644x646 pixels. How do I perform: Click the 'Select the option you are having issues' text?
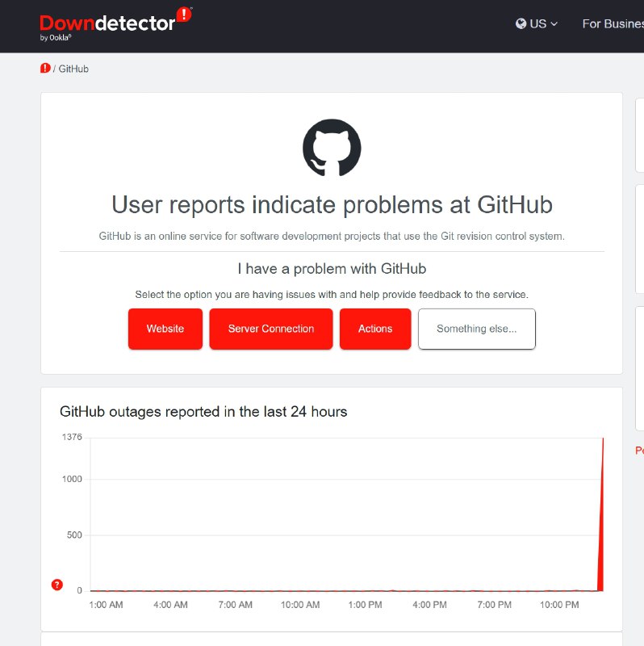click(x=332, y=295)
